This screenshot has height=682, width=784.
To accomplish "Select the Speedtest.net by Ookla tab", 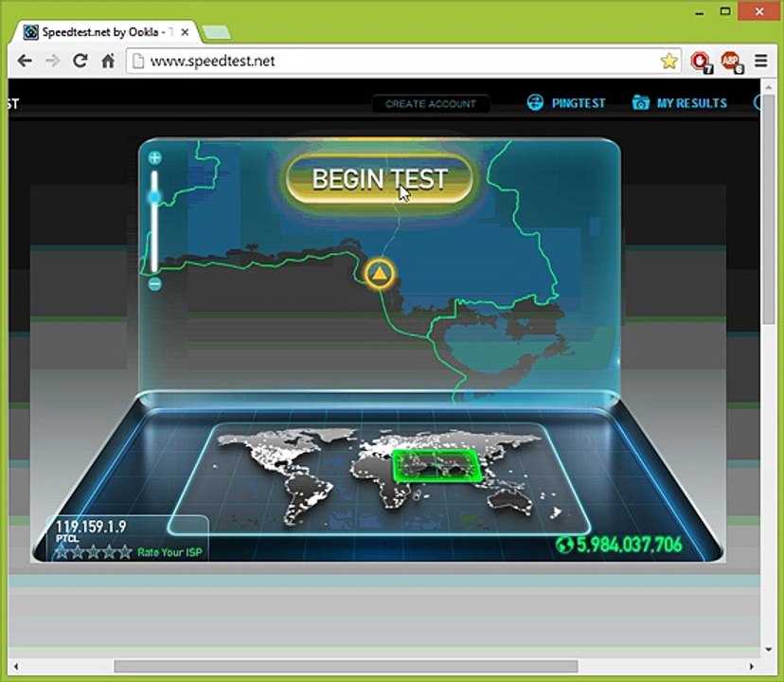I will [x=106, y=32].
